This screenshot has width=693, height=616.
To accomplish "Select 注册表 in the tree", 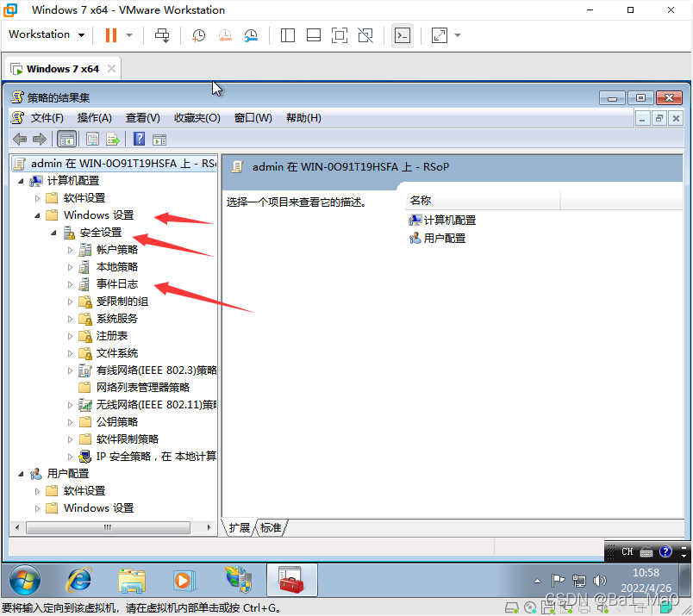I will (112, 336).
